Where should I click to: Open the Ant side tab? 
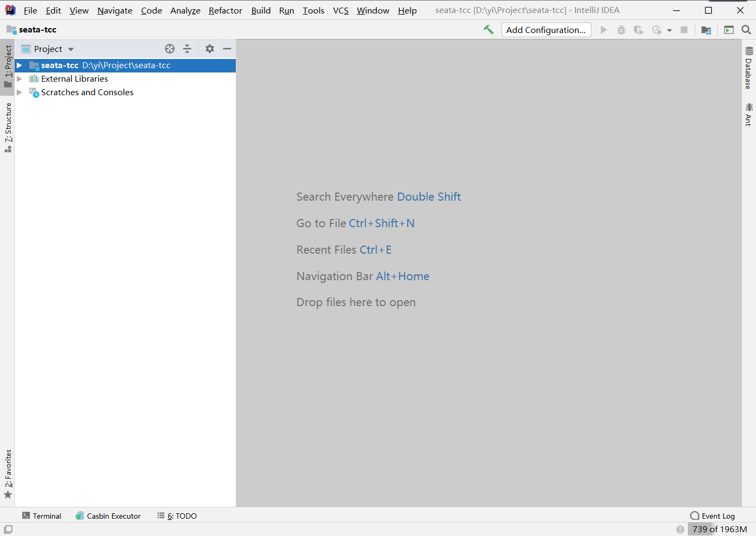(x=748, y=114)
